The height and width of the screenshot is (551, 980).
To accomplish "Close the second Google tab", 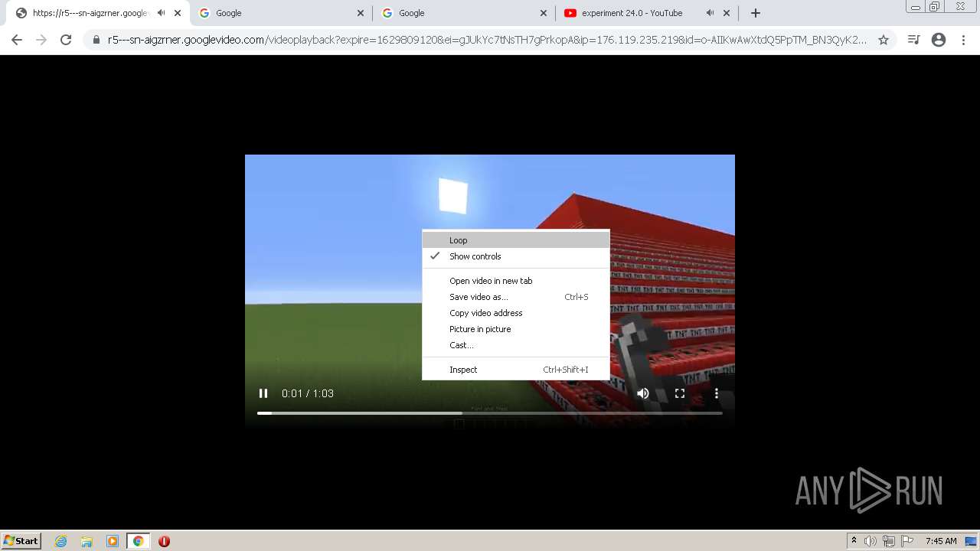I will (544, 13).
